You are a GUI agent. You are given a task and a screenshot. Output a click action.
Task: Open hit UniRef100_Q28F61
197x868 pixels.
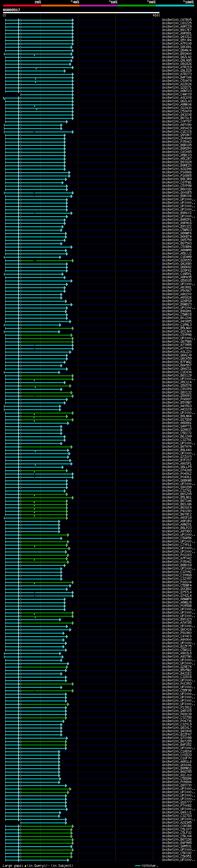pyautogui.click(x=177, y=271)
